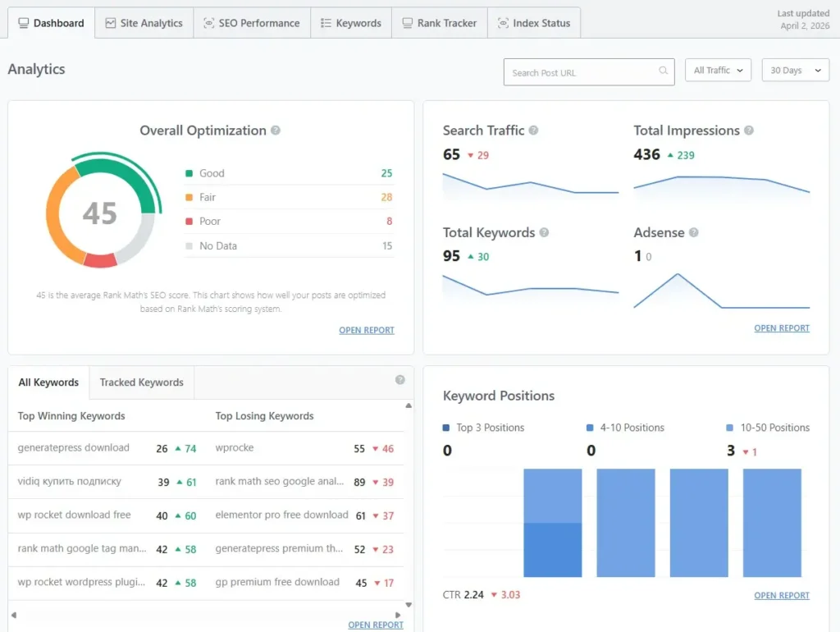
Task: Switch to the Site Analytics tab
Action: [x=144, y=23]
